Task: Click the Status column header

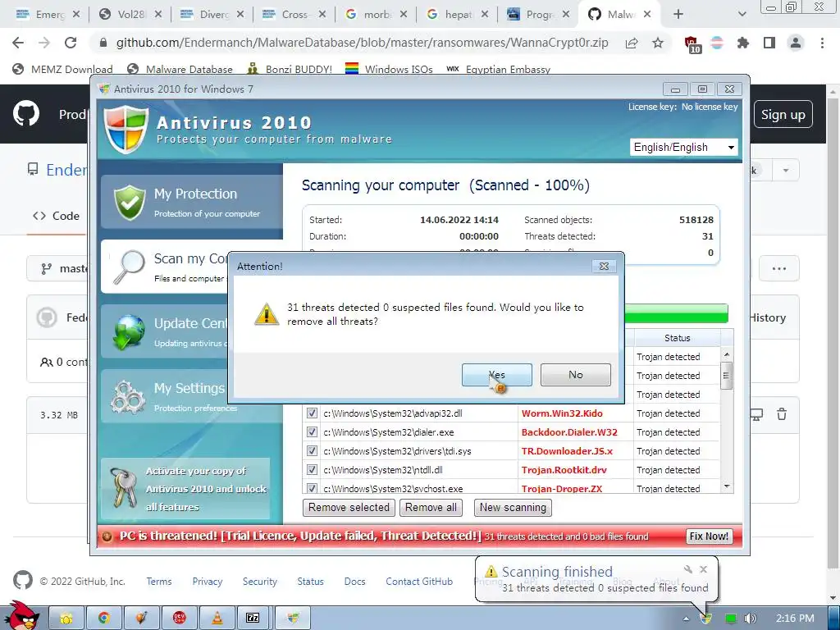Action: (x=677, y=338)
